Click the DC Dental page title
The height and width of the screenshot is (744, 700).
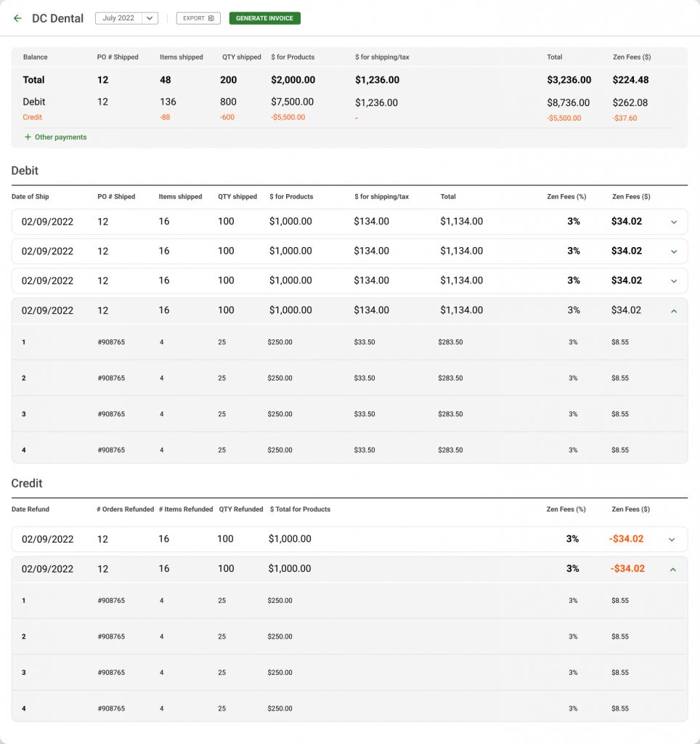(x=57, y=18)
